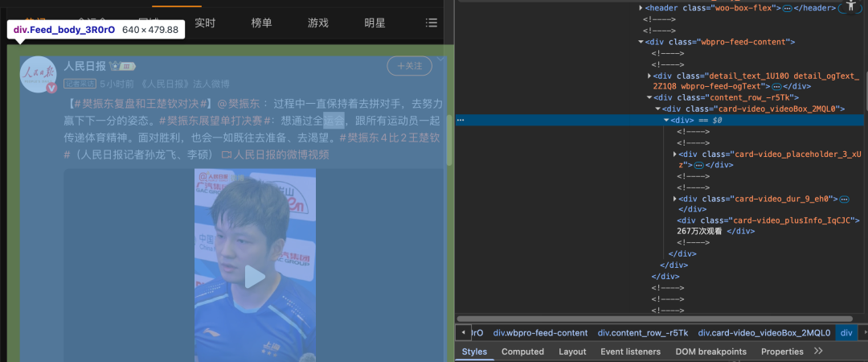Viewport: 868px width, 362px height.
Task: Click the accessibility badge icon in Elements panel
Action: tap(850, 6)
